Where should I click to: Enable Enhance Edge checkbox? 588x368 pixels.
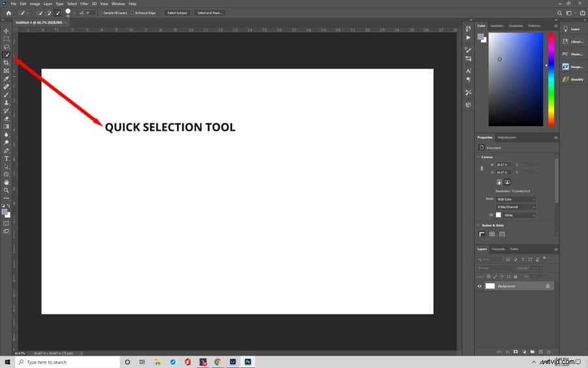coord(133,13)
